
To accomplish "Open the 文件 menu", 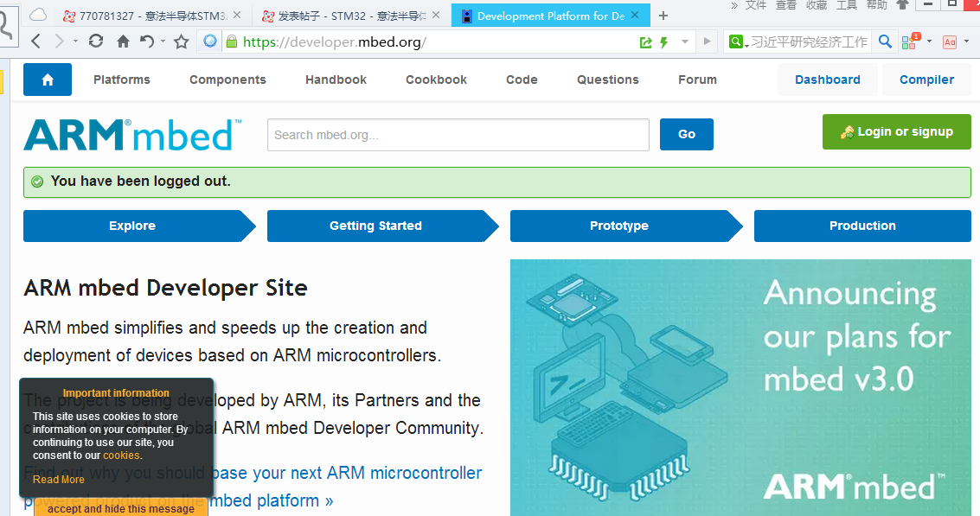I will 756,5.
